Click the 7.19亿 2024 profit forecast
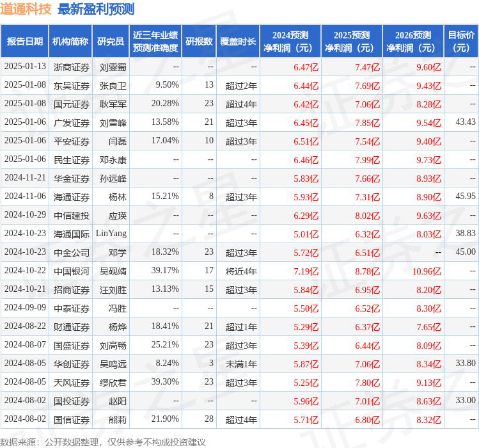The image size is (479, 448). point(306,271)
